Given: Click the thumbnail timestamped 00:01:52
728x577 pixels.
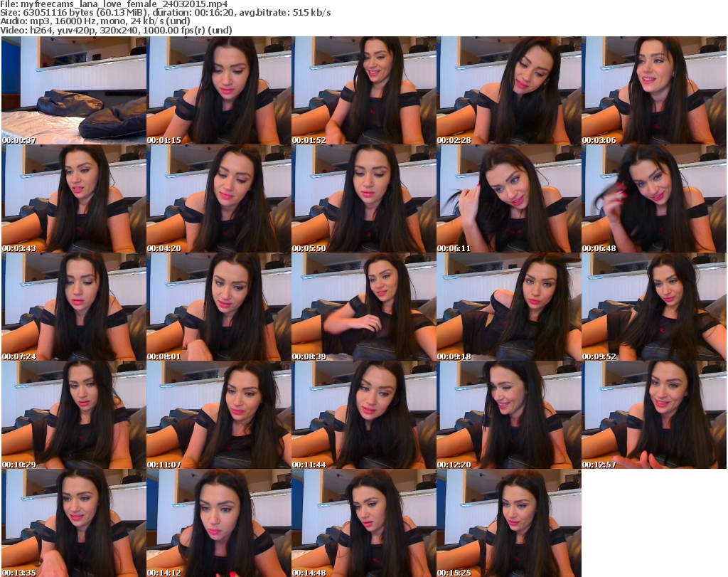Looking at the screenshot, I should coord(363,90).
